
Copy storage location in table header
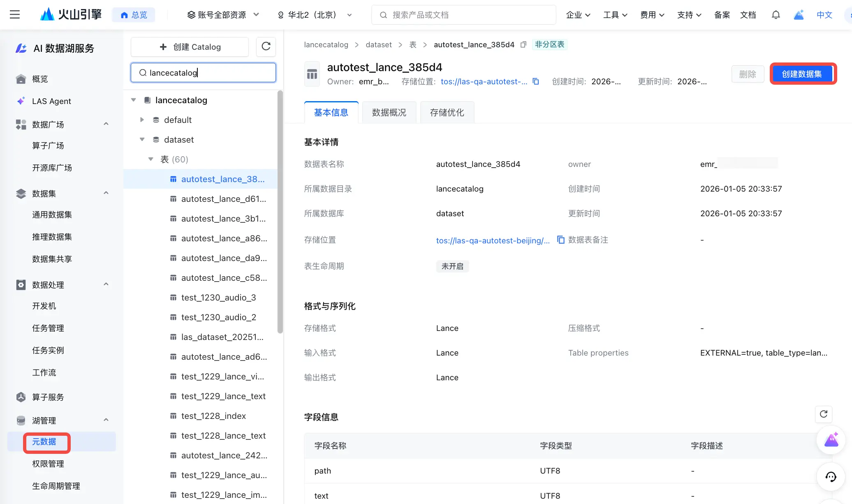(536, 81)
